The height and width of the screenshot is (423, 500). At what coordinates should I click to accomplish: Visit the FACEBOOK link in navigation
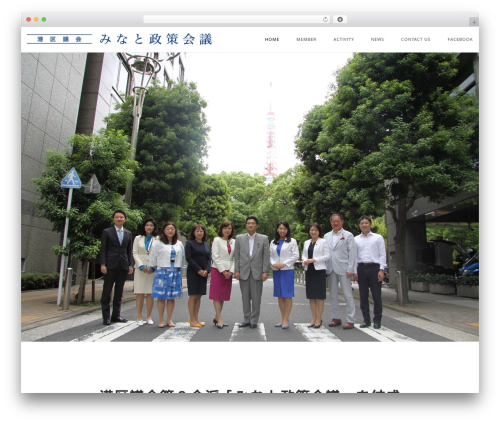pos(460,39)
